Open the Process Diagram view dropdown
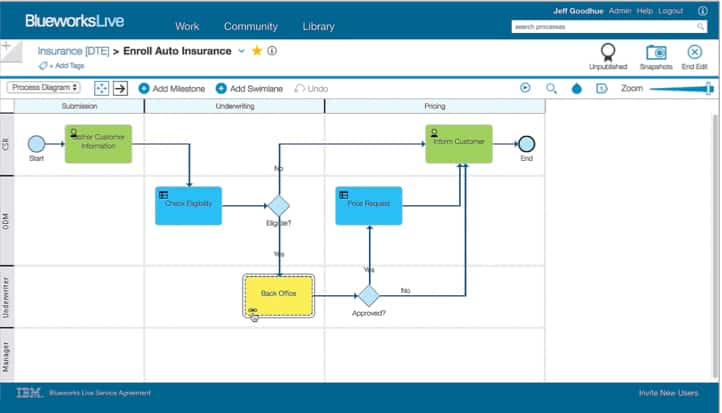This screenshot has width=722, height=413. click(x=43, y=87)
